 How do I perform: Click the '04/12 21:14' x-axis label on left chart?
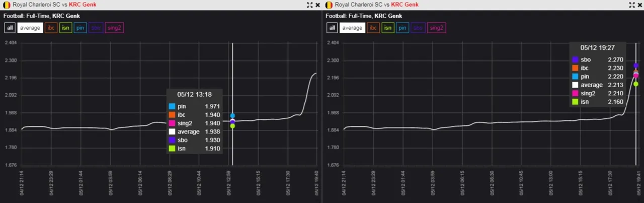(22, 182)
